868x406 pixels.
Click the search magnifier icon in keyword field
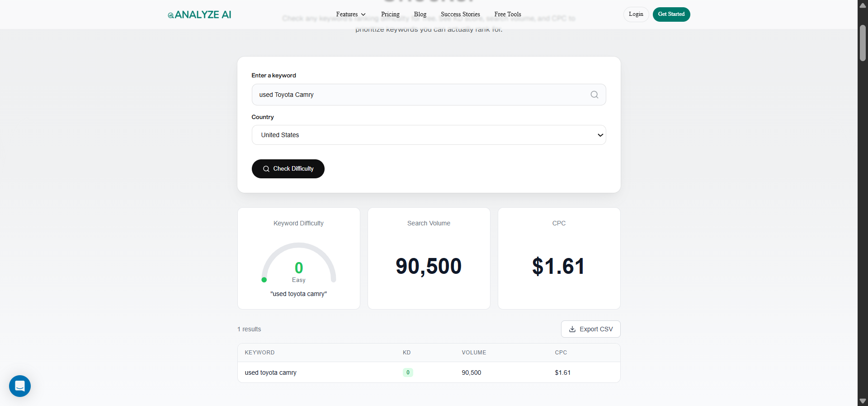[594, 95]
